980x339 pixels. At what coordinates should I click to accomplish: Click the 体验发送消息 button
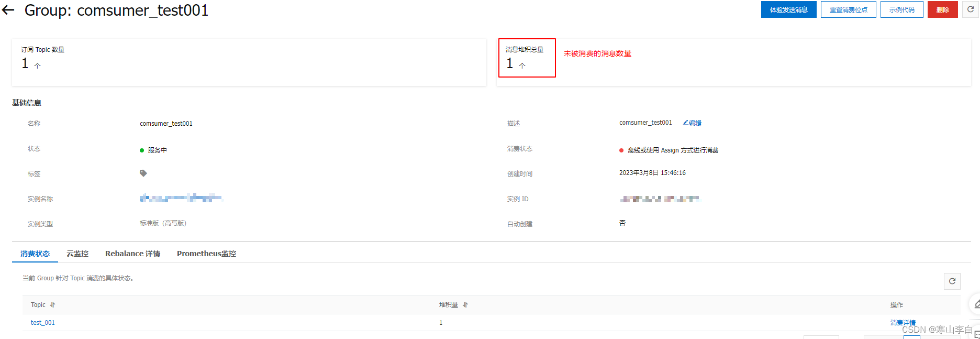pos(788,9)
